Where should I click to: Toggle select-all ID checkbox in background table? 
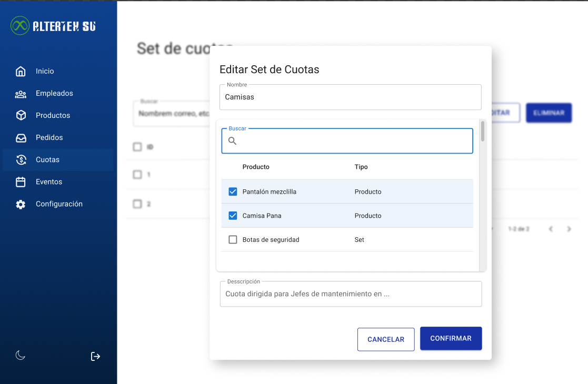point(137,147)
